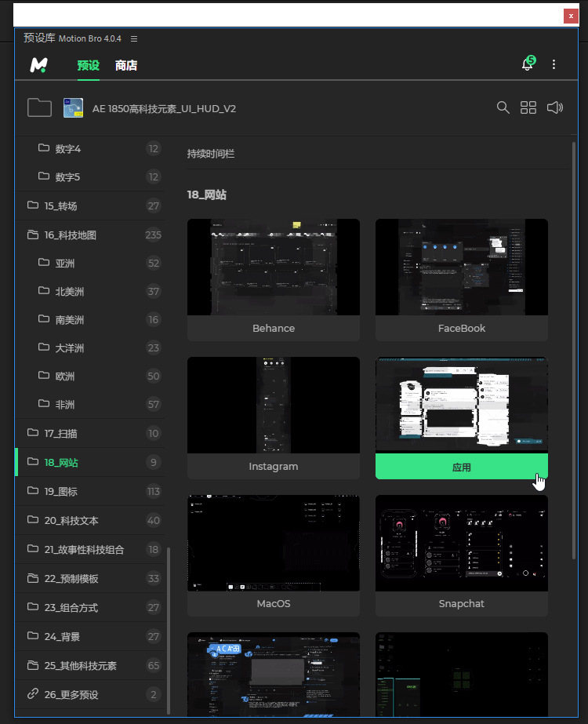Image resolution: width=588 pixels, height=724 pixels.
Task: Open the 26_更多预设 link item
Action: pyautogui.click(x=90, y=694)
